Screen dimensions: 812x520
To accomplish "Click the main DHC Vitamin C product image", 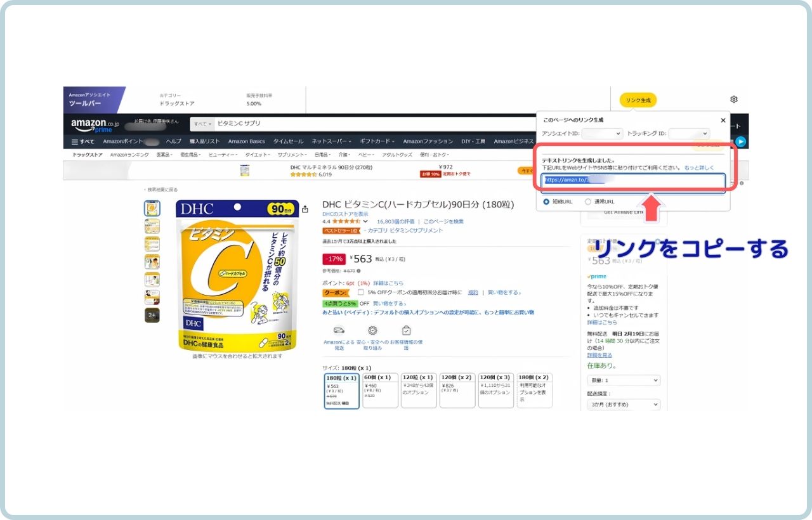I will (237, 275).
